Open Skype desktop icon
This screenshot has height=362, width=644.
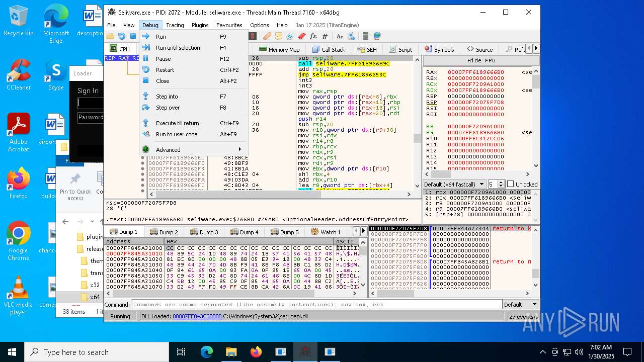56,75
